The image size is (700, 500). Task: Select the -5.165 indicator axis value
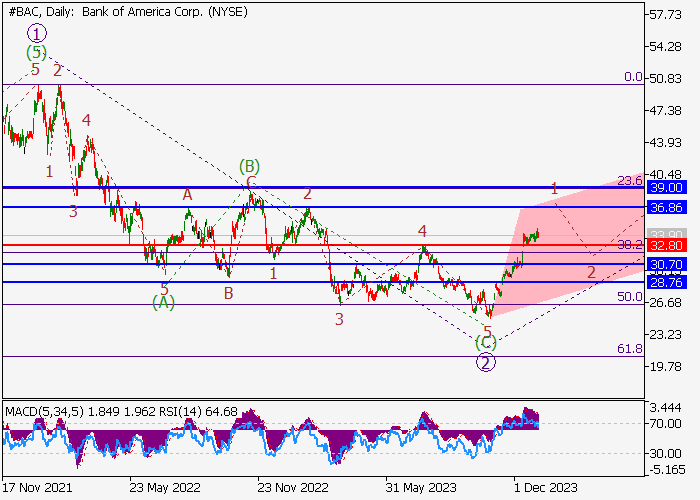[x=666, y=470]
